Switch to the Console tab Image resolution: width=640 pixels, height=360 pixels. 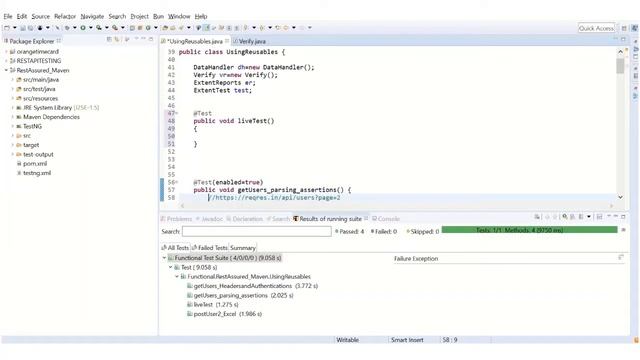click(x=386, y=219)
